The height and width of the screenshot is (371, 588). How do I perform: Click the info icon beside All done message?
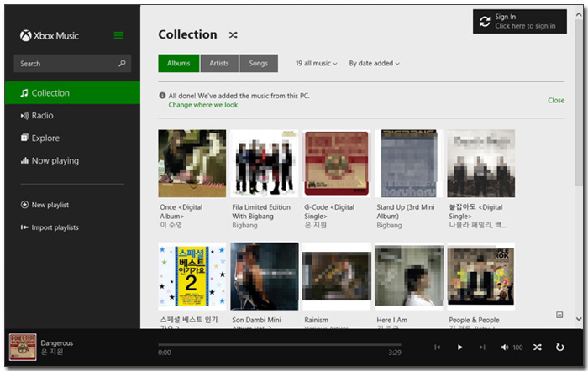[x=162, y=96]
